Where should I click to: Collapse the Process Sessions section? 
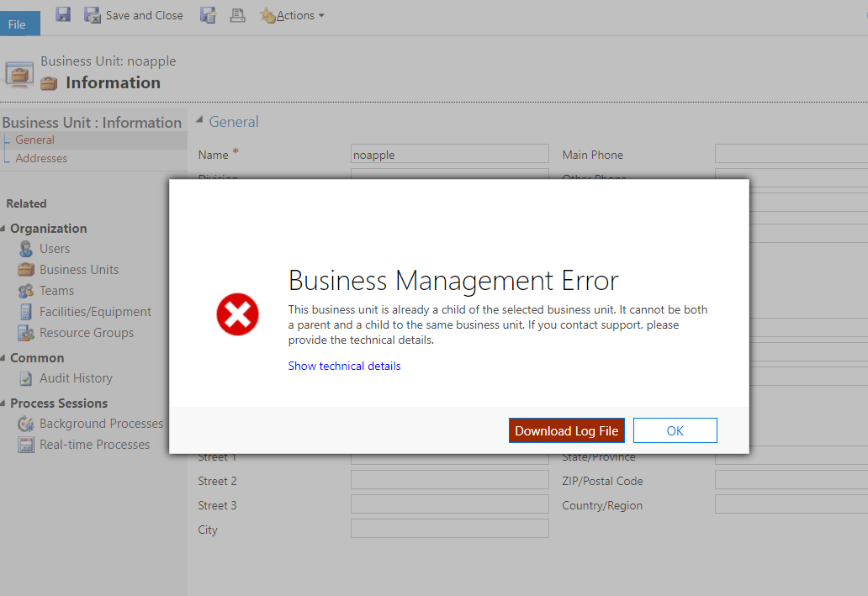tap(4, 403)
